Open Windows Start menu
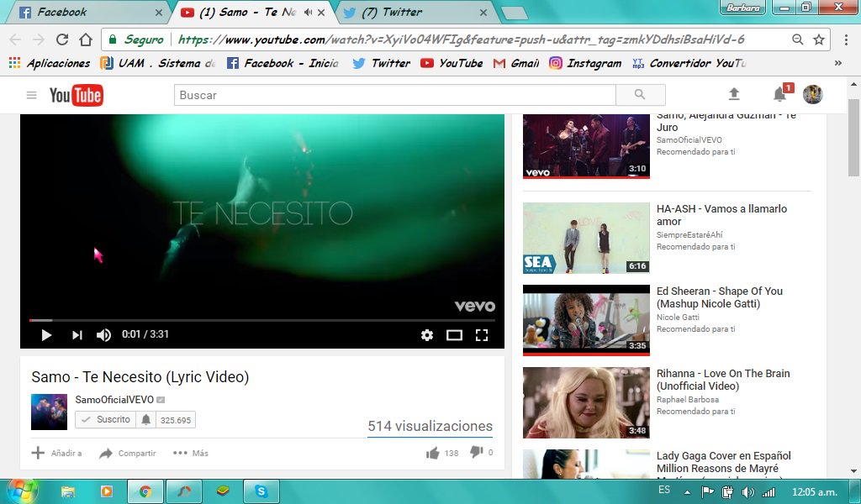 pyautogui.click(x=21, y=491)
